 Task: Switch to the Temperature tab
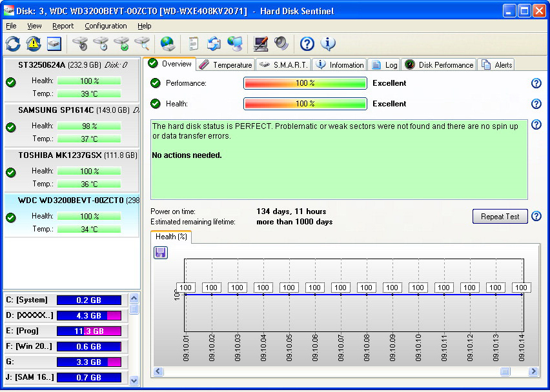225,65
